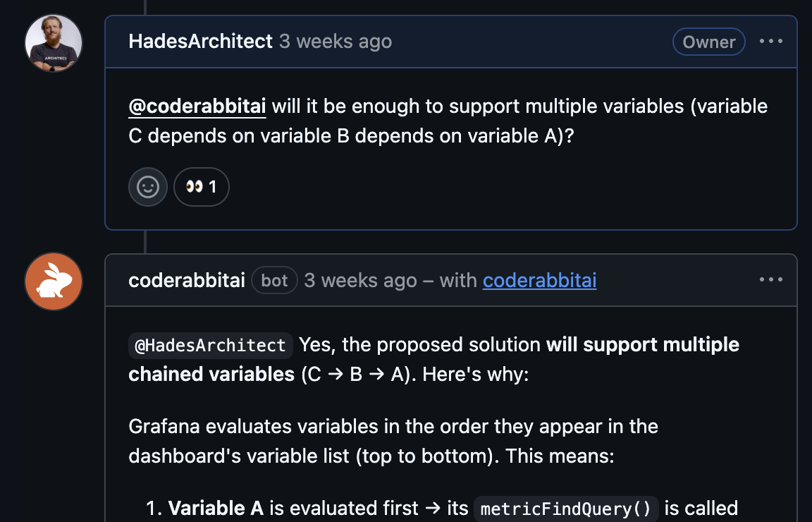812x522 pixels.
Task: Follow the coderabbitai link in the reply header
Action: pos(539,280)
